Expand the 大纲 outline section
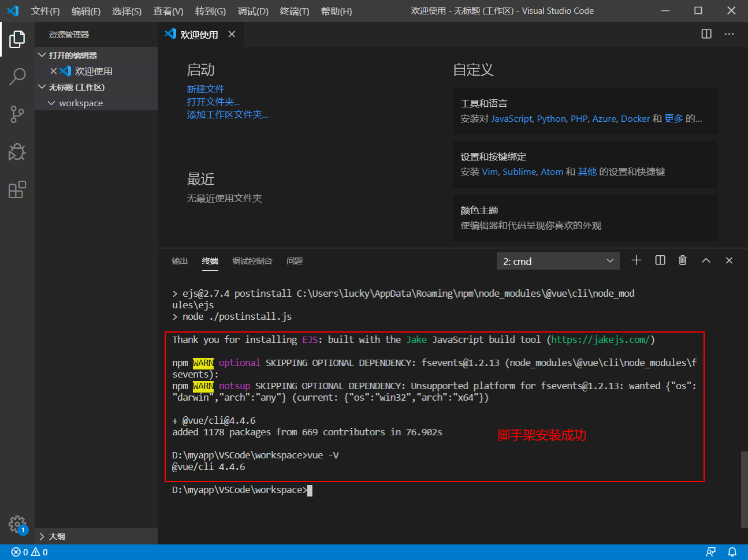Viewport: 748px width, 560px height. coord(96,536)
